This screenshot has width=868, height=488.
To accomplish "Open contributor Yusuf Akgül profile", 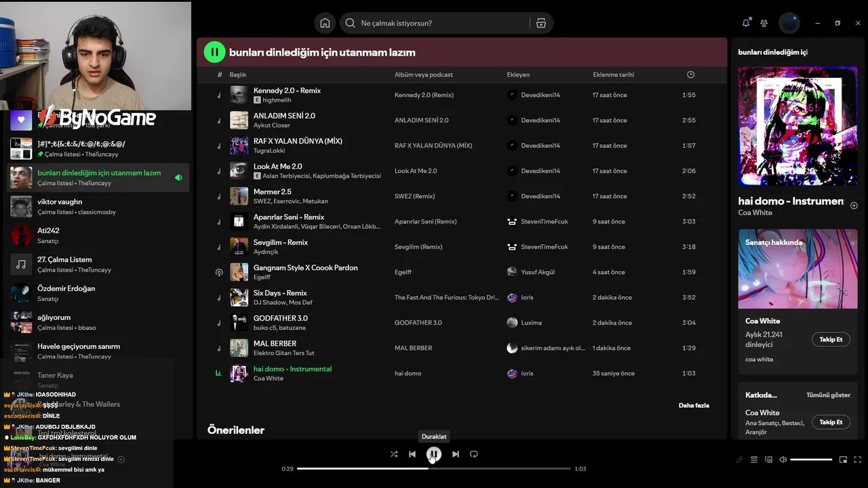I will click(x=538, y=272).
